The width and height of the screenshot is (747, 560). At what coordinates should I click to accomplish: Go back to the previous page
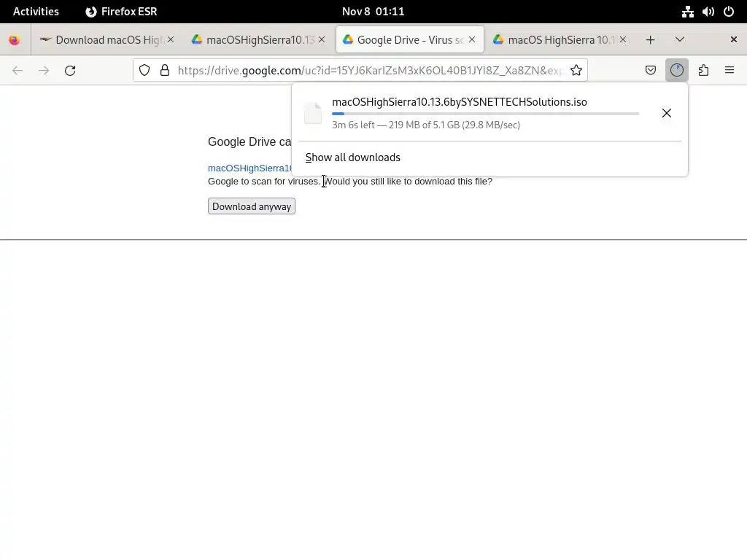[x=18, y=71]
